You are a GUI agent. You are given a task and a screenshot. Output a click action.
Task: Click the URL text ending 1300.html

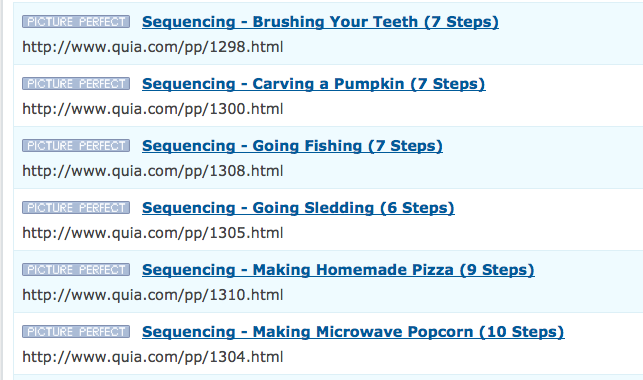[153, 109]
